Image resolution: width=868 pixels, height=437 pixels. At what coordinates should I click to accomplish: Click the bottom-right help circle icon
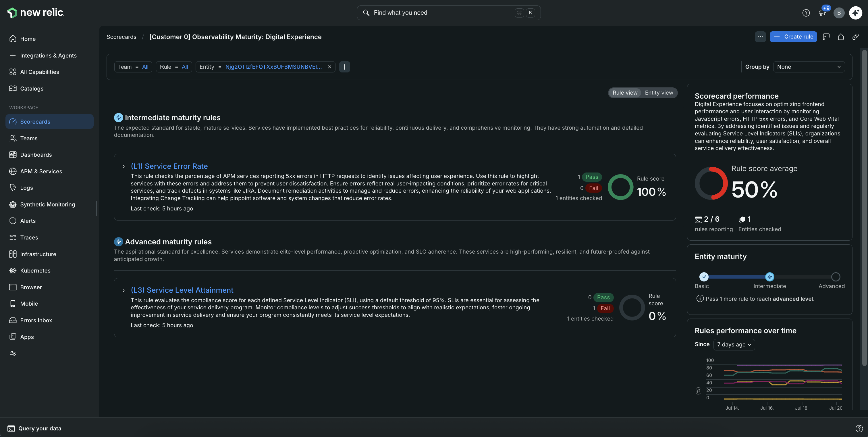tap(859, 429)
